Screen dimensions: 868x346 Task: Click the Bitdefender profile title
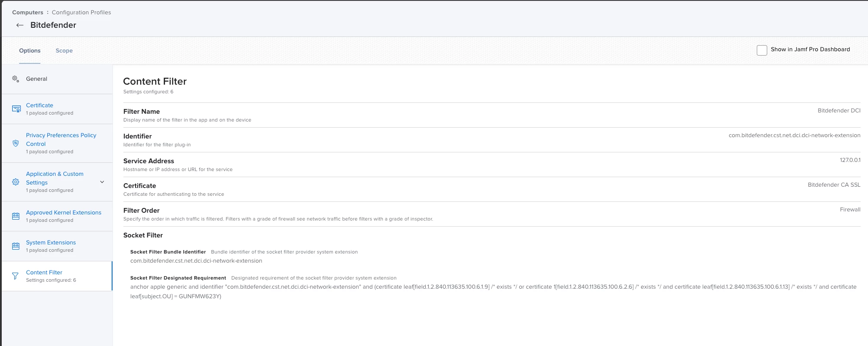click(x=53, y=25)
